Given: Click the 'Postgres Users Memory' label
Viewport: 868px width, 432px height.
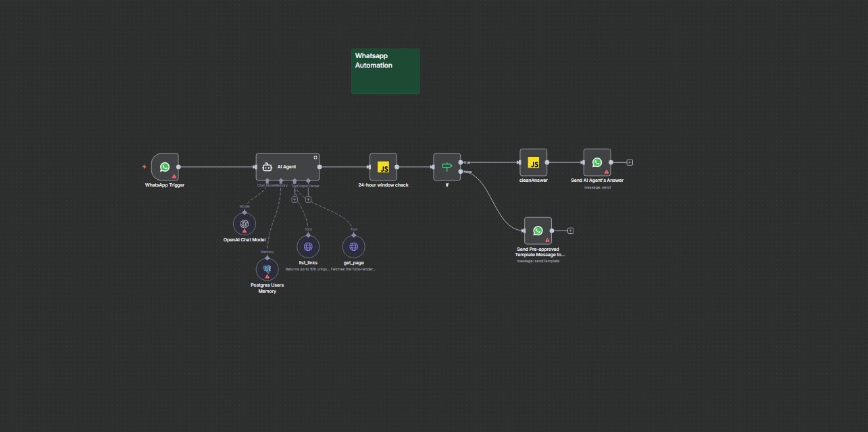Looking at the screenshot, I should click(x=267, y=288).
